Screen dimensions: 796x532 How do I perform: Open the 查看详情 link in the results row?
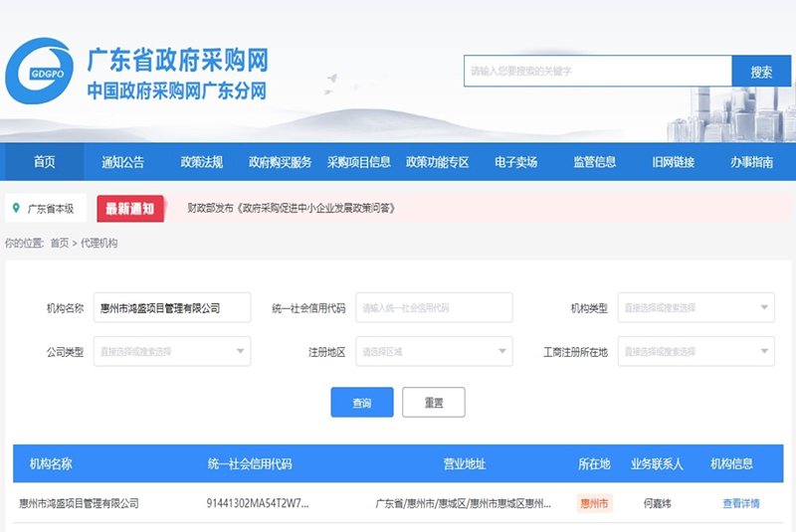[740, 503]
